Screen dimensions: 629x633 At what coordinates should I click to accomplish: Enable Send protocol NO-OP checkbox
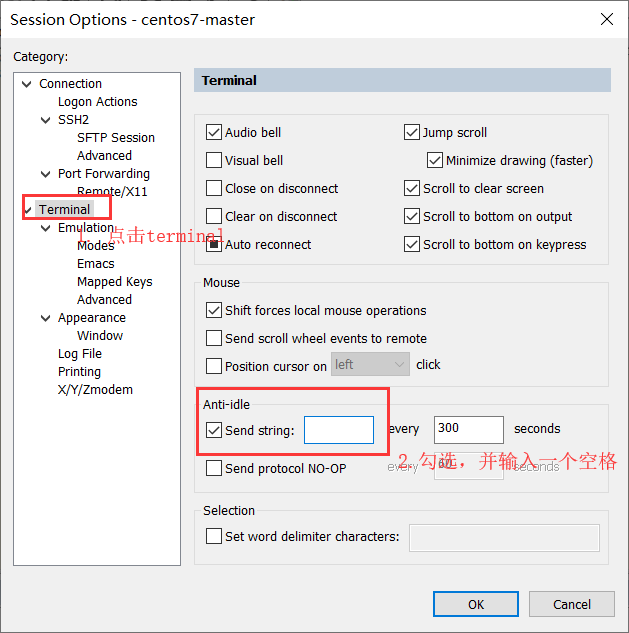point(214,468)
